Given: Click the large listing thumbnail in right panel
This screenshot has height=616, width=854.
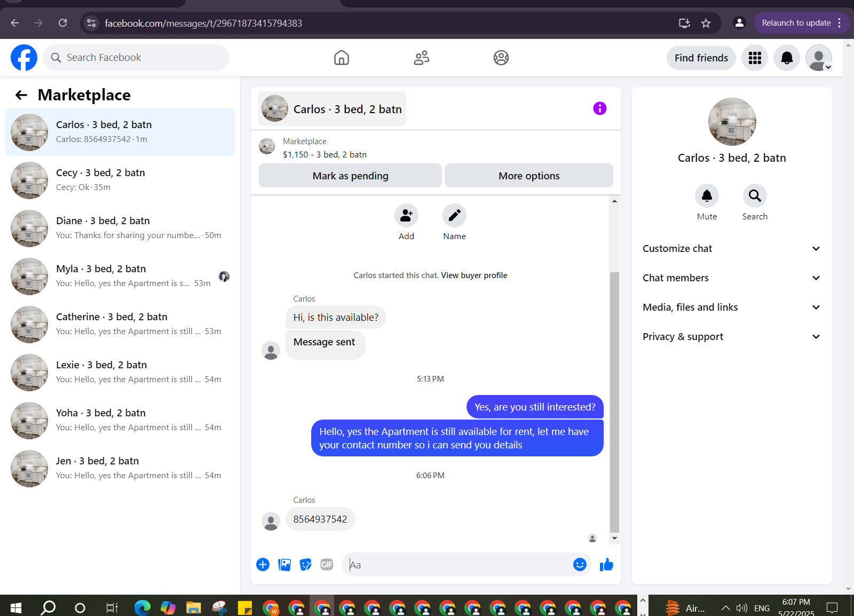Looking at the screenshot, I should pos(732,122).
